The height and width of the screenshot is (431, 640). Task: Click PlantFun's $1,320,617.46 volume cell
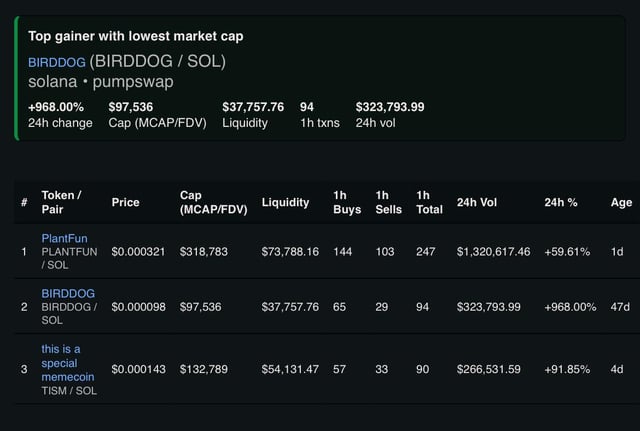(x=493, y=251)
